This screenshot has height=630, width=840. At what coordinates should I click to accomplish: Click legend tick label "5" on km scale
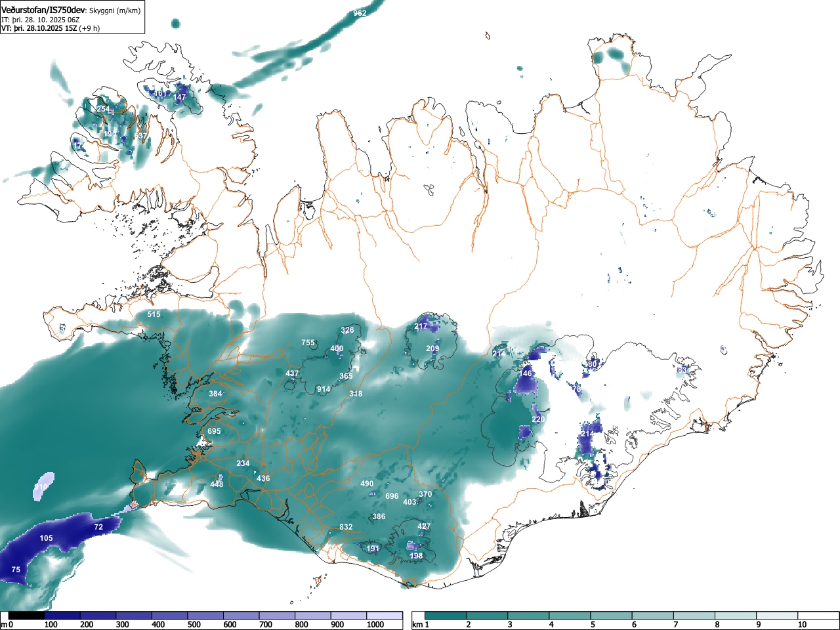click(x=593, y=625)
